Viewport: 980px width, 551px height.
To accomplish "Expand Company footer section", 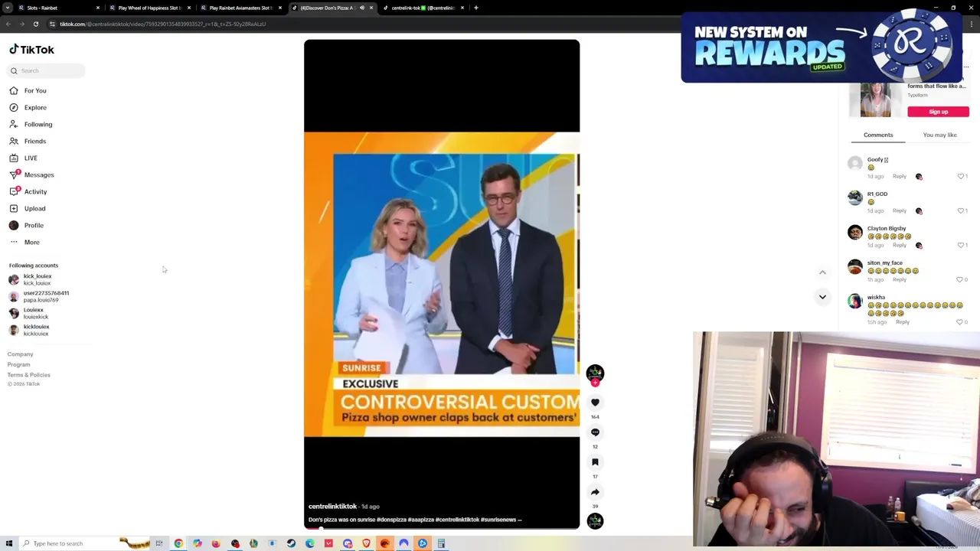I will pos(21,354).
